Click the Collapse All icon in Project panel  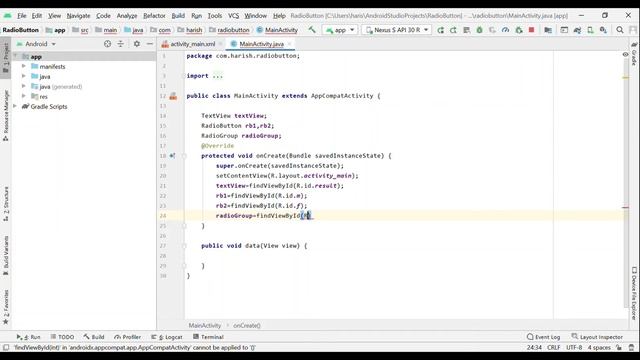(120, 44)
